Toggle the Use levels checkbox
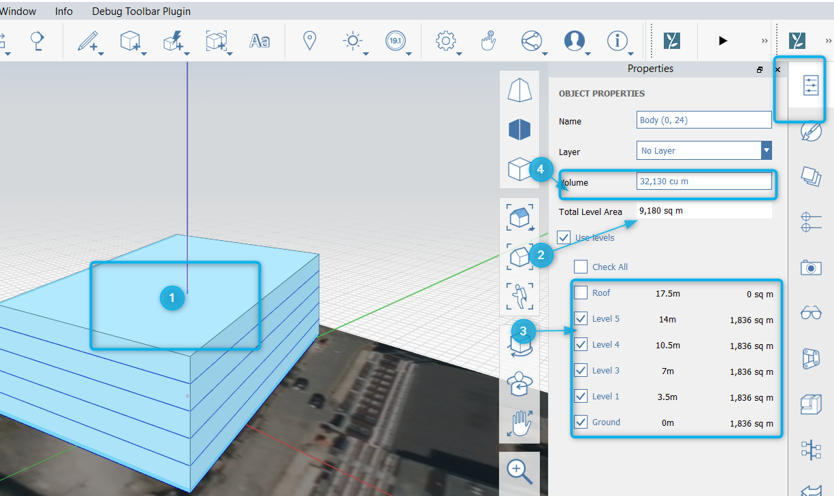Viewport: 834px width, 496px height. (564, 237)
